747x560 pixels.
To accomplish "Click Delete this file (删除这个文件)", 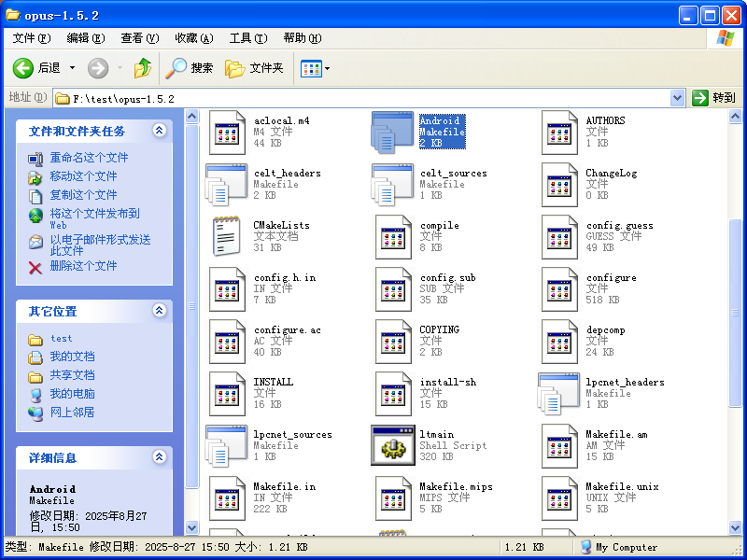I will (x=83, y=266).
